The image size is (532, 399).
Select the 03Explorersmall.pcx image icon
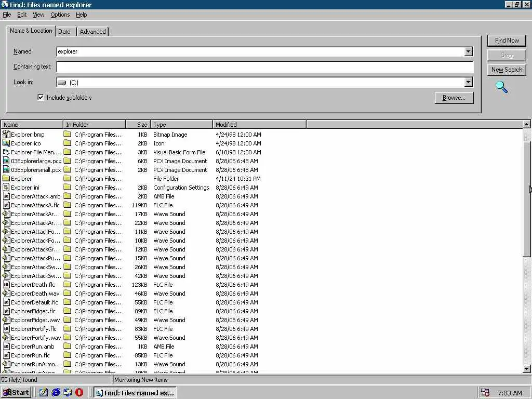6,170
